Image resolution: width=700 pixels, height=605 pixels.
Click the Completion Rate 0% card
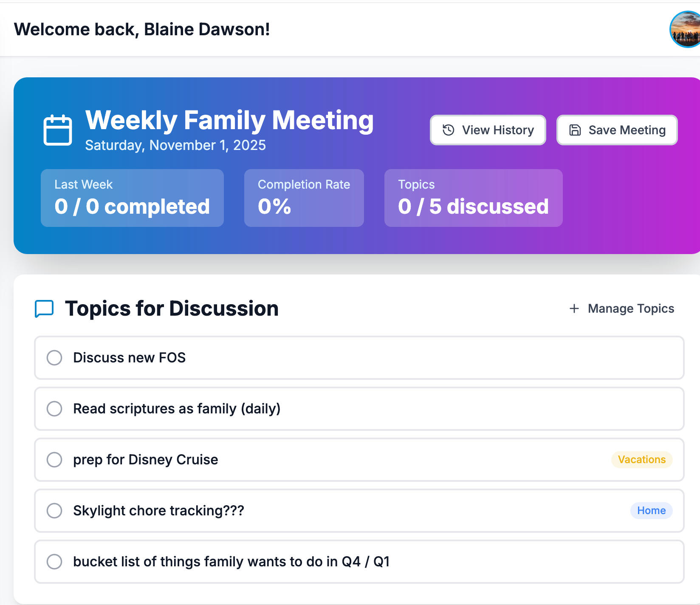coord(304,198)
